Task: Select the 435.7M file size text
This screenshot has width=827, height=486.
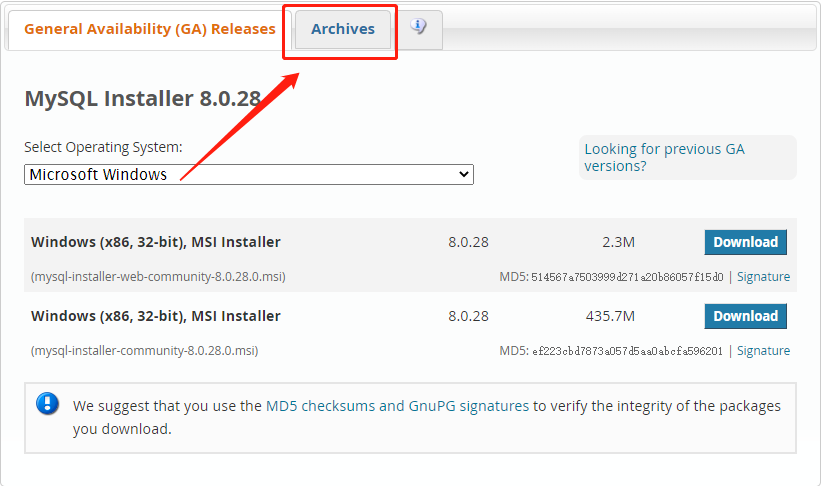Action: click(x=610, y=316)
